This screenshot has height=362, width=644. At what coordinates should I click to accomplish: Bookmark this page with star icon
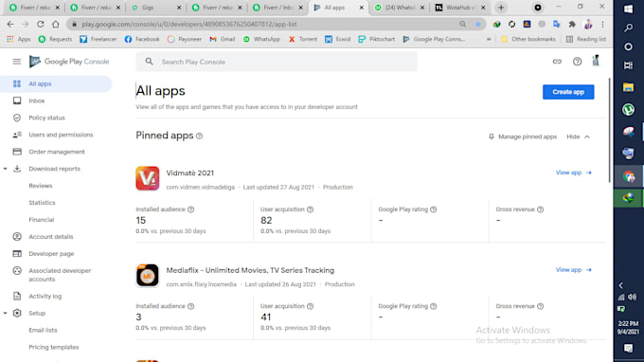[477, 25]
